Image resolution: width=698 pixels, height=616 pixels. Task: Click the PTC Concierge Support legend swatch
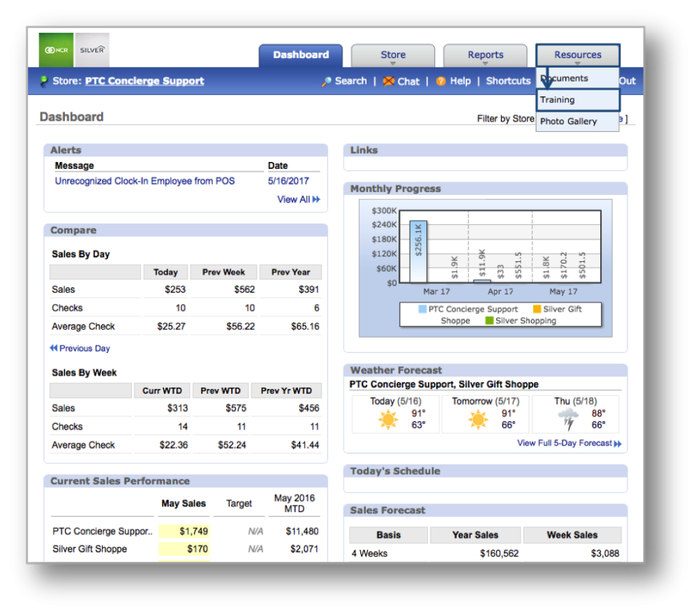pos(422,309)
